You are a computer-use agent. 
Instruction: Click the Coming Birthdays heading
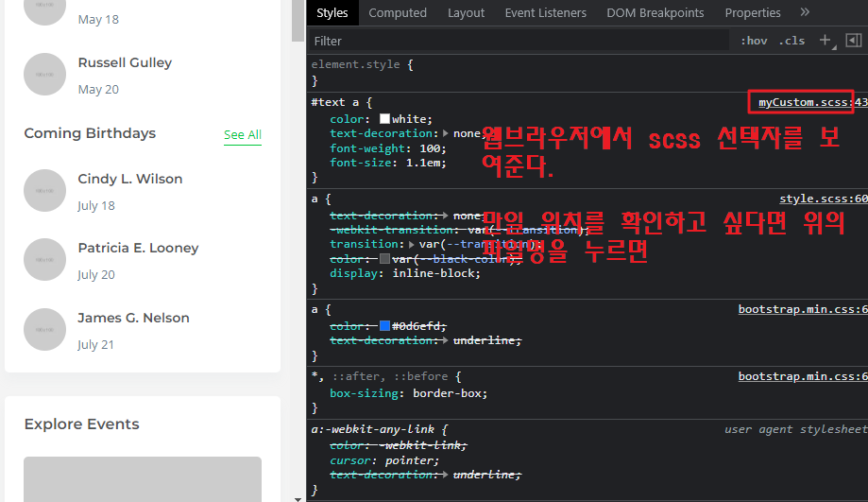(91, 133)
